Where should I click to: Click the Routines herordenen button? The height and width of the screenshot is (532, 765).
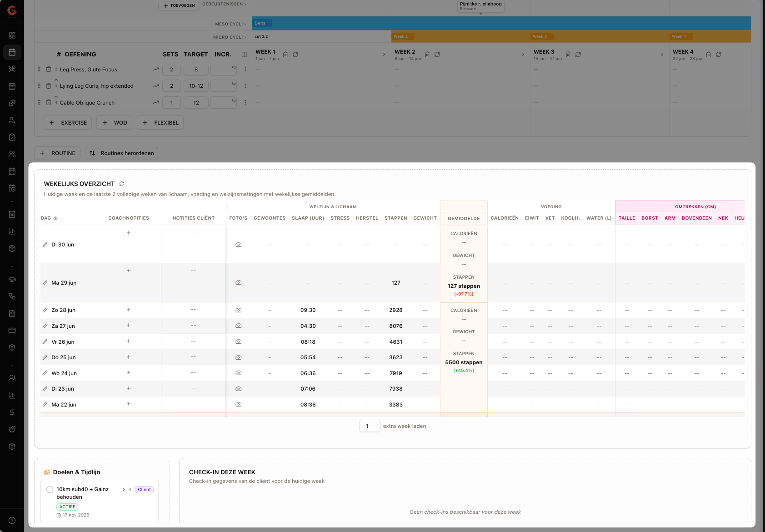point(122,153)
